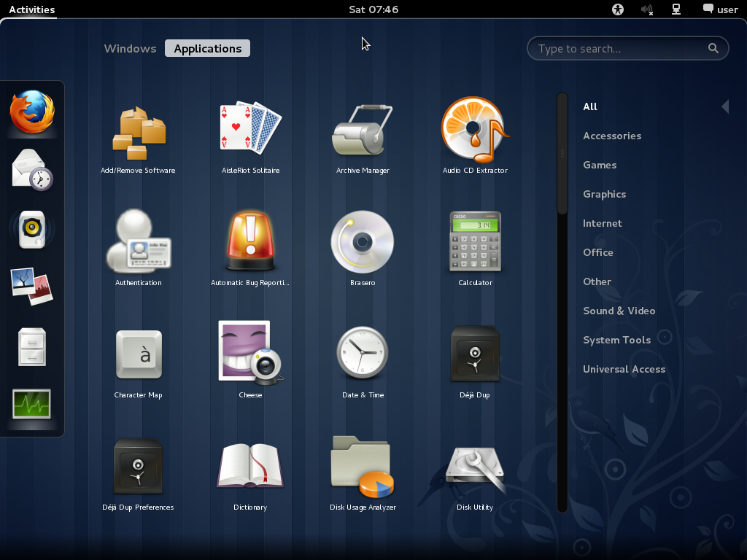Screen dimensions: 747x560
Task: Click the Type to search field
Action: pyautogui.click(x=628, y=49)
